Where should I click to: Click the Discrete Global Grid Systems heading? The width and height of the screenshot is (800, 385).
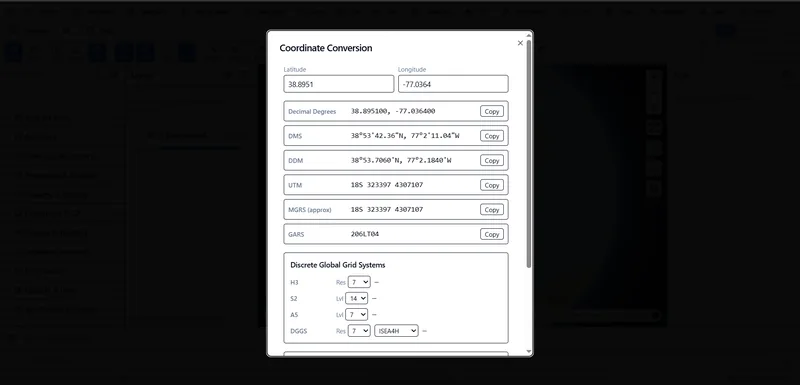tap(338, 265)
